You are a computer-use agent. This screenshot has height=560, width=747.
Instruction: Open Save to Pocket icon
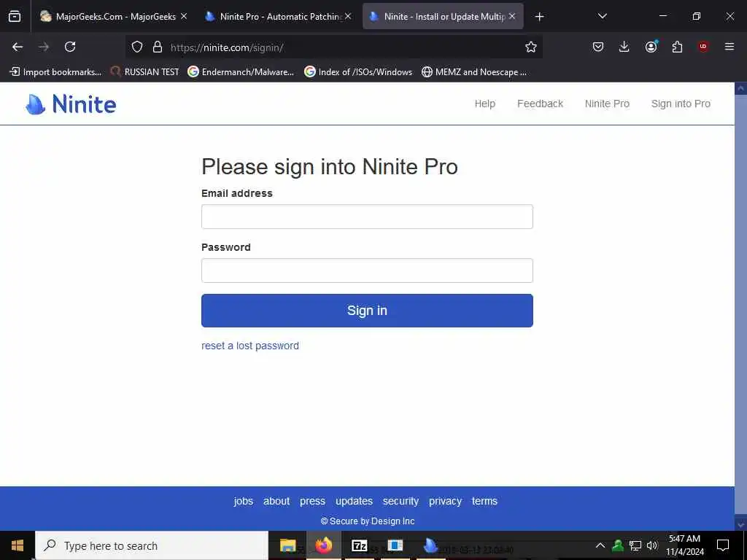pos(598,47)
